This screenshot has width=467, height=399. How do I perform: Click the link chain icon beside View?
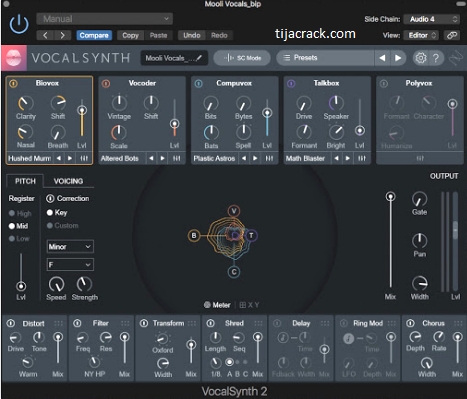coord(452,35)
